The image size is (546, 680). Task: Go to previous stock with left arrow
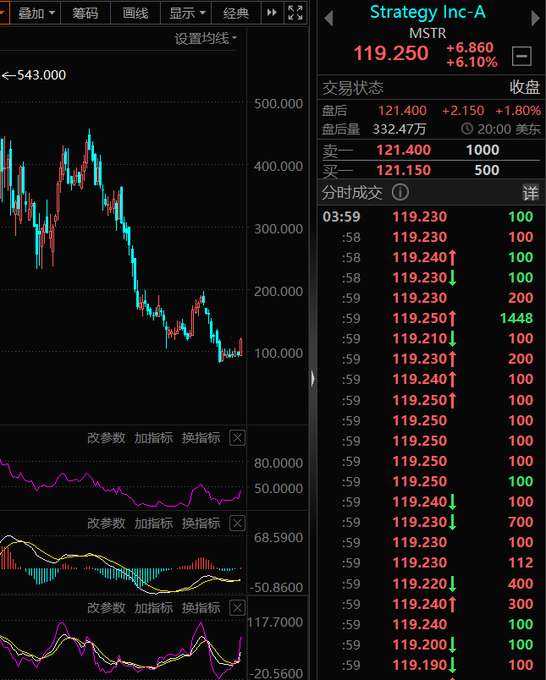(x=329, y=18)
